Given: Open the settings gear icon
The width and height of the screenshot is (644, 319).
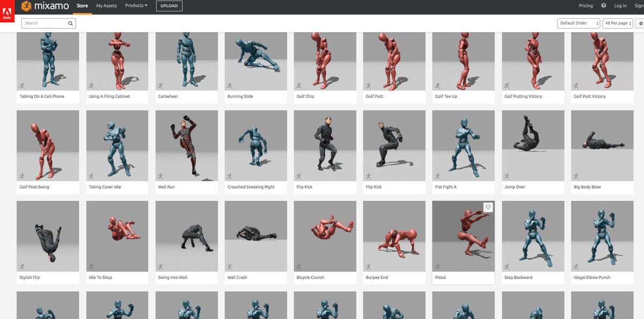Looking at the screenshot, I should [640, 24].
